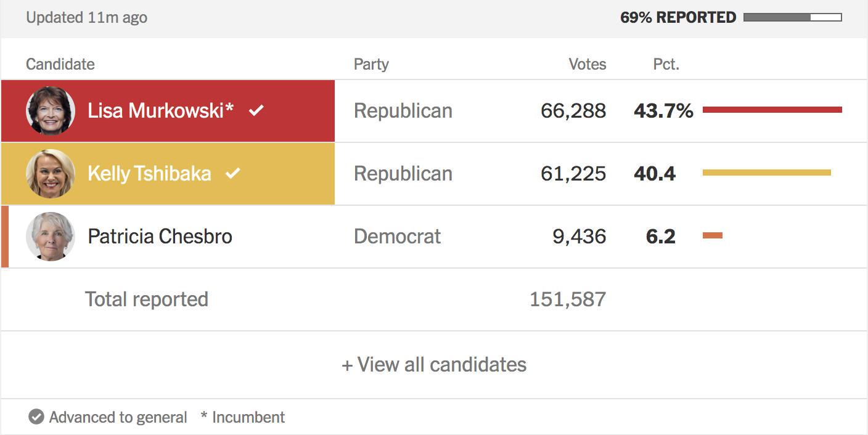
Task: Click Chesbro's orange percentage bar
Action: [x=712, y=235]
